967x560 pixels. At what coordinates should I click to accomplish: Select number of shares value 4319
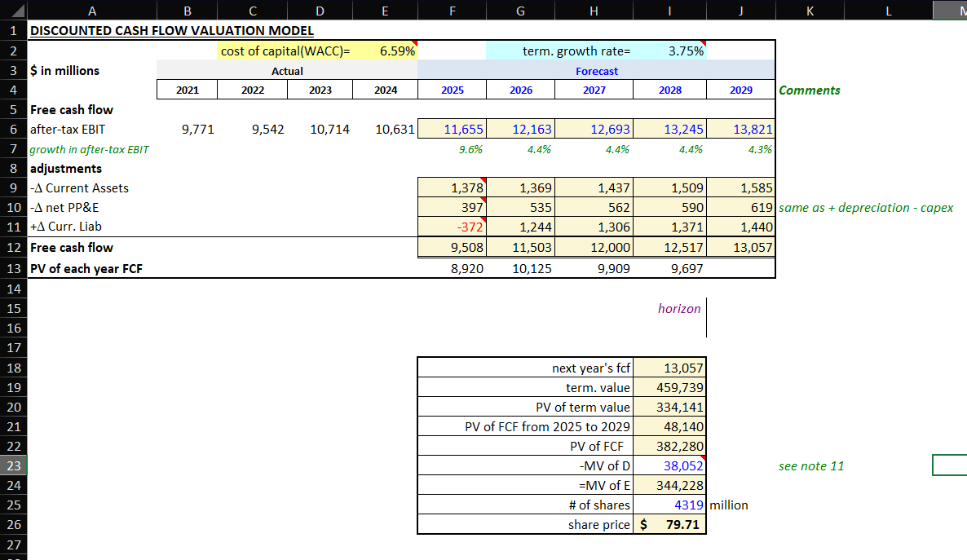pyautogui.click(x=669, y=505)
